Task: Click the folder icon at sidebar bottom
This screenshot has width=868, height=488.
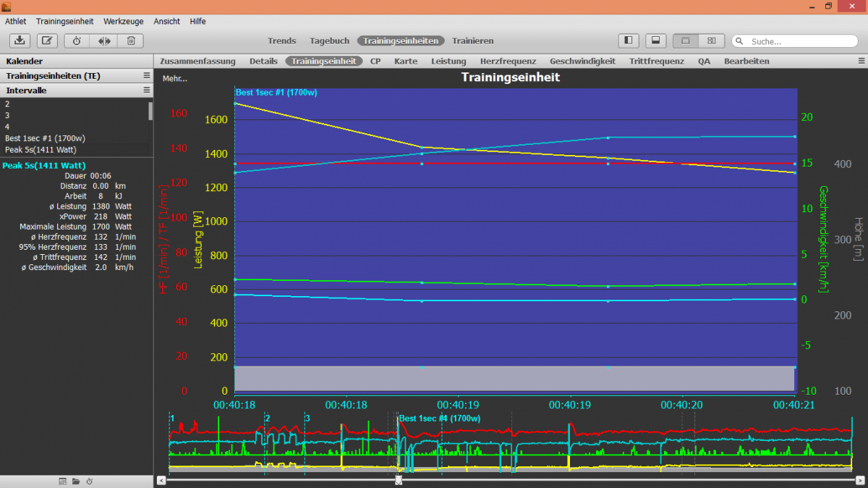Action: point(75,481)
